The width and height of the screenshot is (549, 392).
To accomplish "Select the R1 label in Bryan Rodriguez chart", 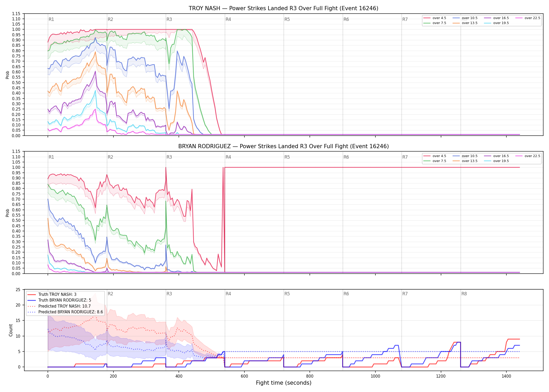I will (51, 157).
